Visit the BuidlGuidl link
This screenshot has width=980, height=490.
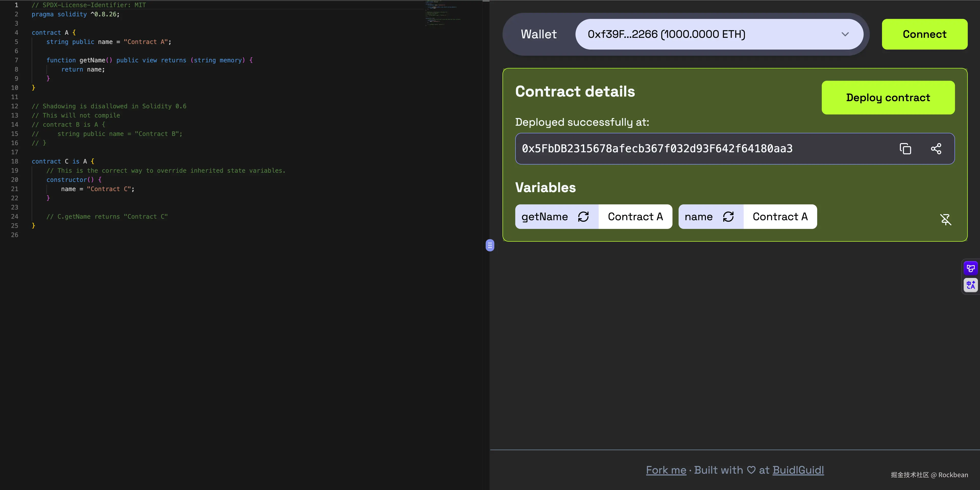(x=798, y=470)
